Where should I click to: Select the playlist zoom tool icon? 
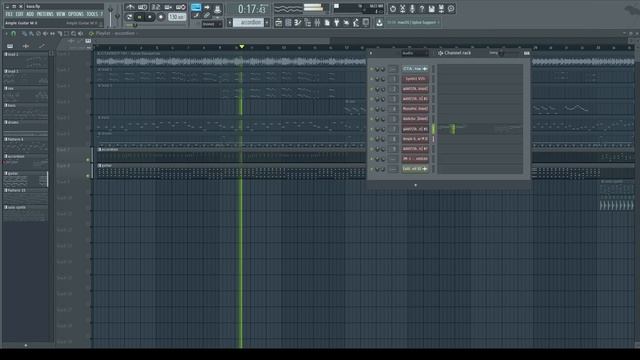point(73,33)
